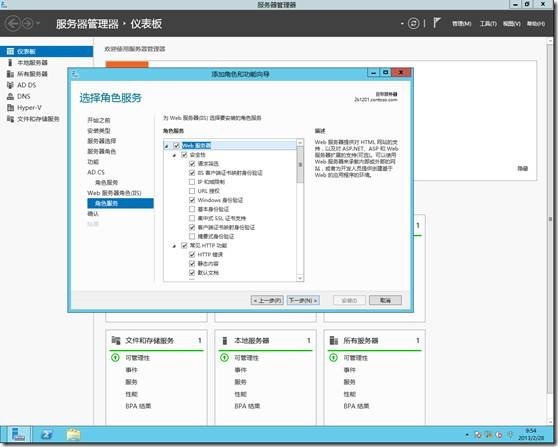Go to the 功能 wizard step
The image size is (558, 447).
click(93, 162)
